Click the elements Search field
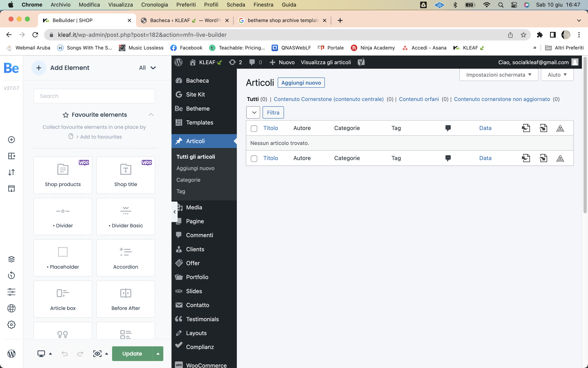Screen dimensions: 588x368 (x=94, y=96)
